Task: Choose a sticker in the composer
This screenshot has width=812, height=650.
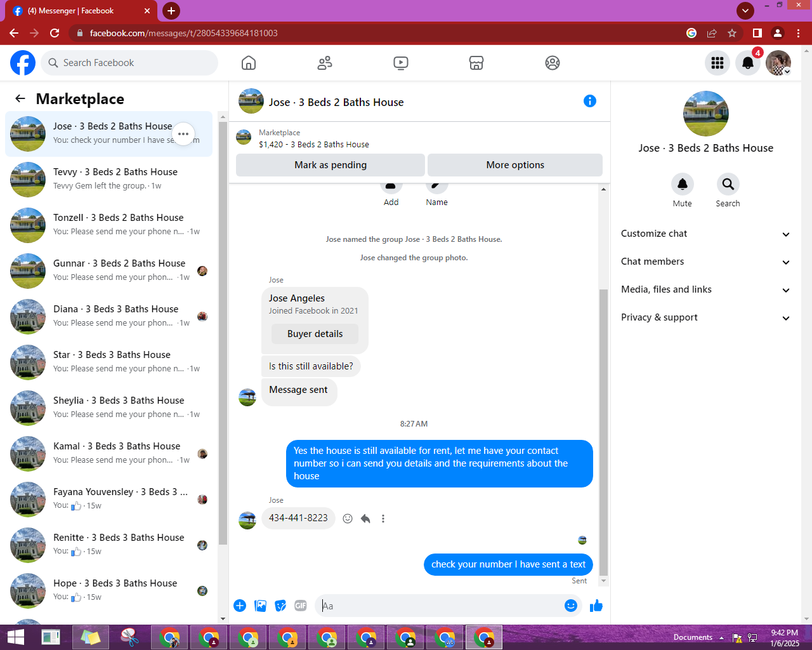Action: [280, 606]
